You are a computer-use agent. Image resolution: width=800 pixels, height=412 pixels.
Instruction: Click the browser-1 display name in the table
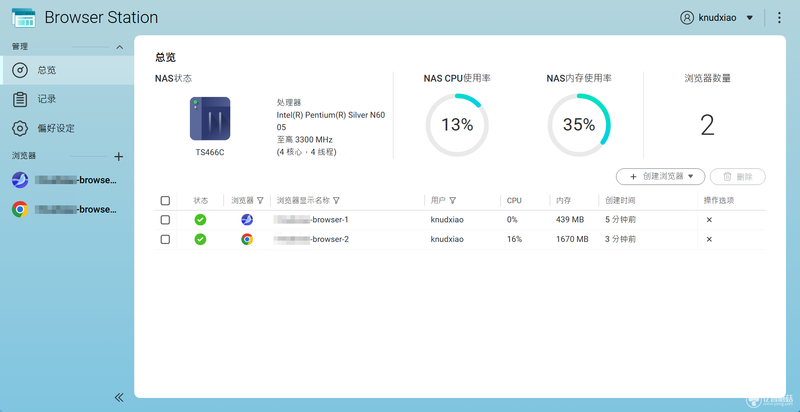311,220
